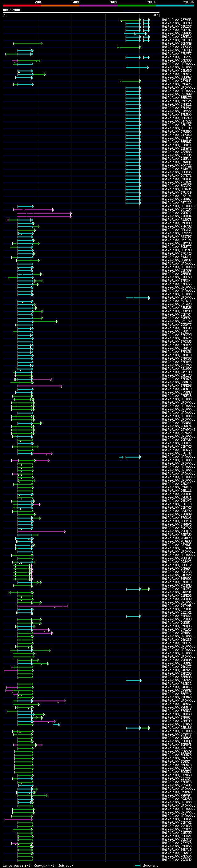
Task: Click the UniRef100_A7UVF7 entry
Action: (177, 54)
